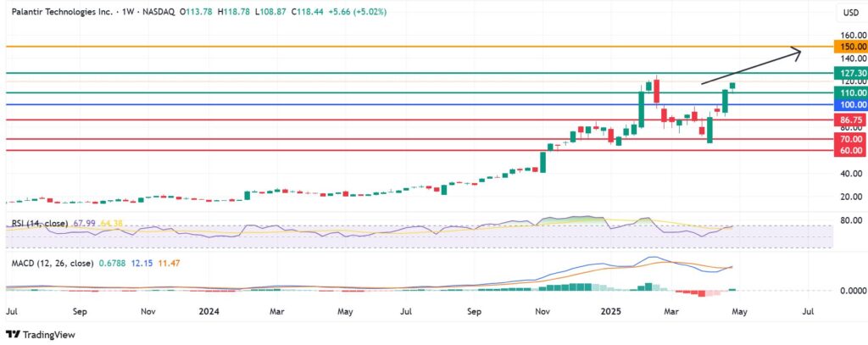
Task: Click the green 110.00 price label
Action: [850, 92]
